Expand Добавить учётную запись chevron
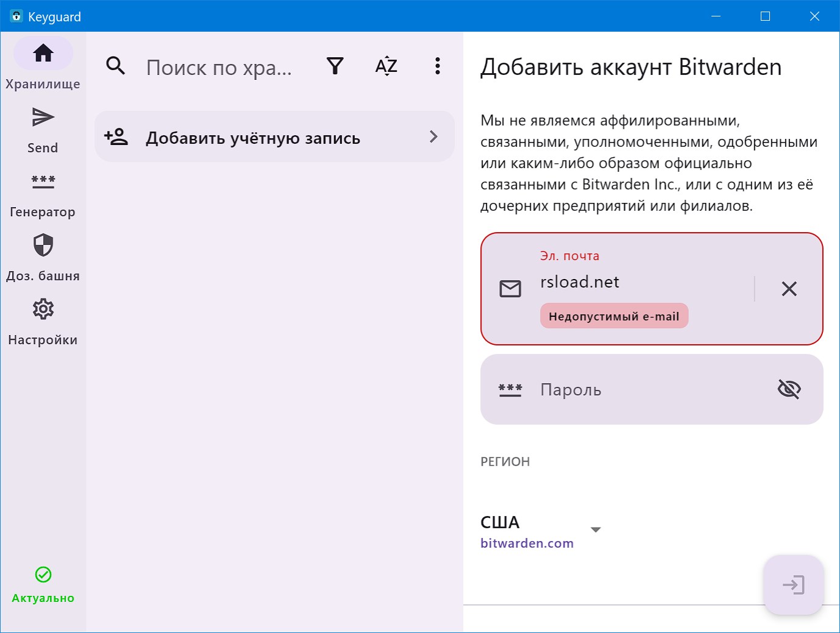840x633 pixels. (433, 136)
